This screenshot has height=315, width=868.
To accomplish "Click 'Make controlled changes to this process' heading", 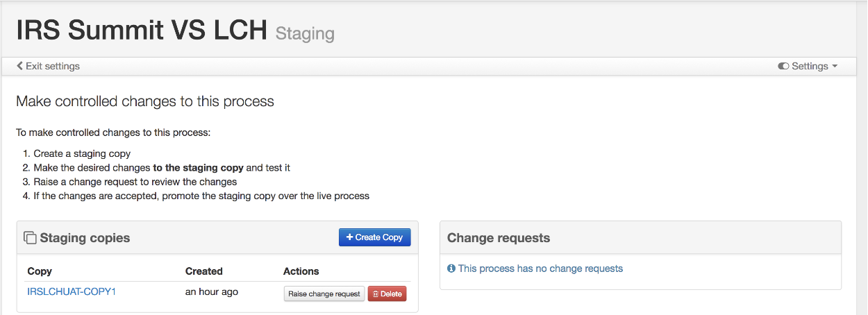I will (x=145, y=102).
